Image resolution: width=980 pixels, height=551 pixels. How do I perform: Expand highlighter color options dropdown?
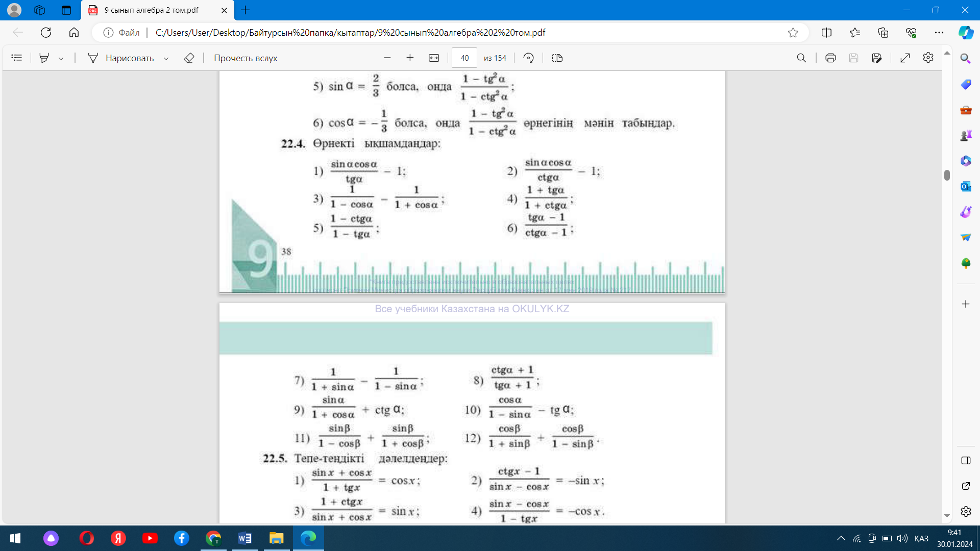click(x=61, y=58)
